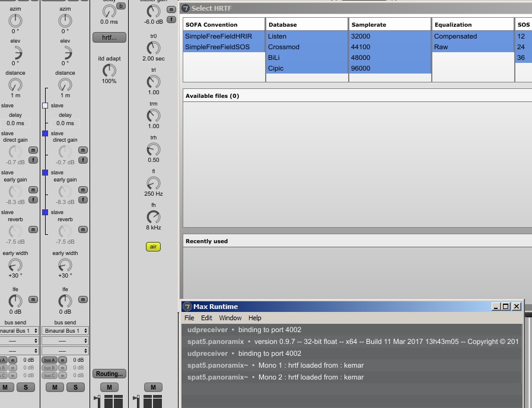
Task: Click the delay 0.0 ms field in second strip
Action: coord(65,123)
